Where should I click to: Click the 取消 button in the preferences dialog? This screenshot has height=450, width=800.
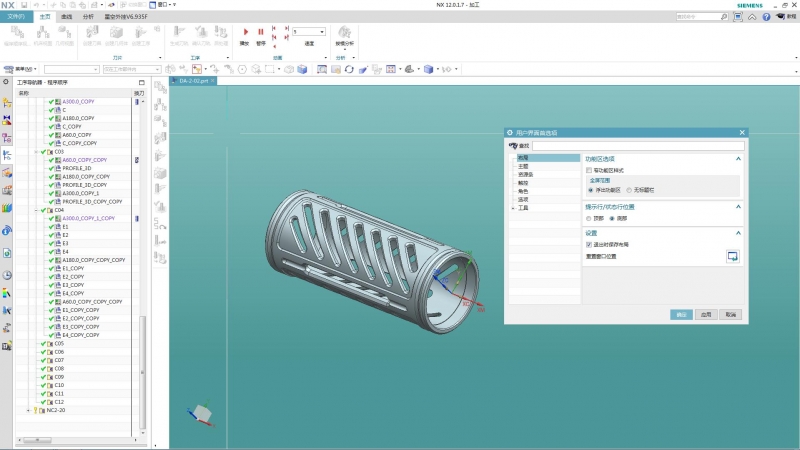point(731,315)
